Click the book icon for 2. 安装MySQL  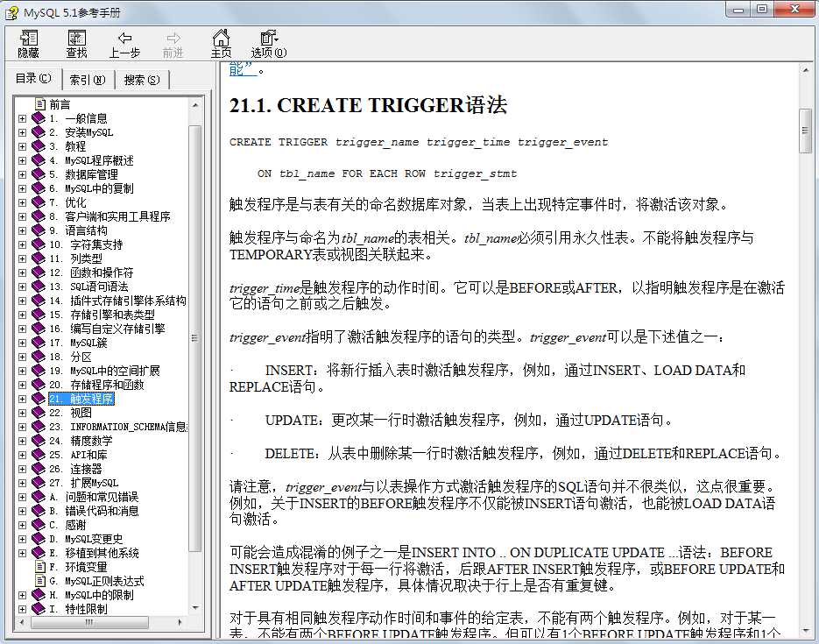(x=39, y=132)
